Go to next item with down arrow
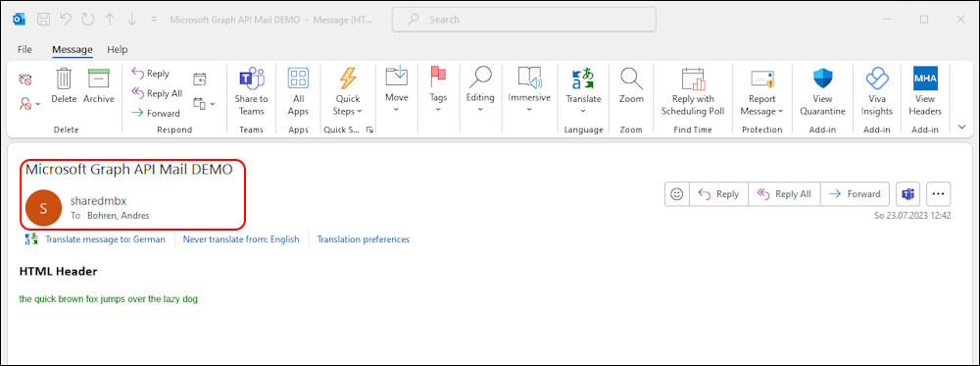 pos(132,20)
